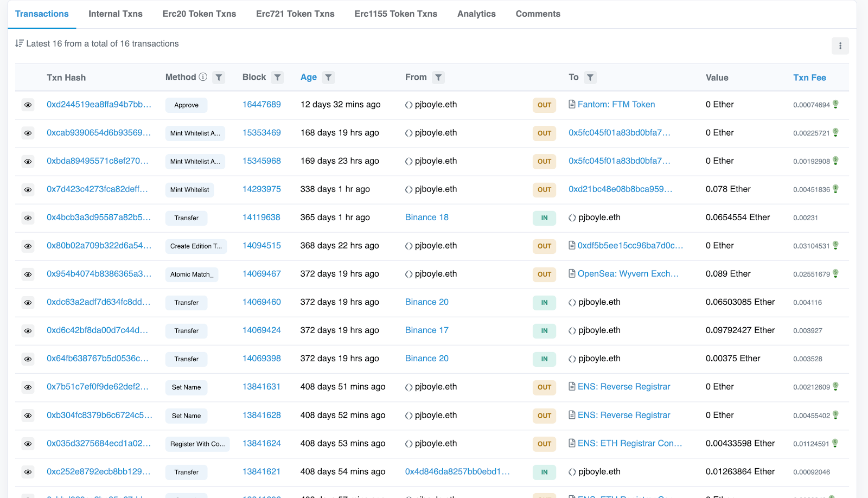
Task: Click gas fee bulb icon for 0.02551679
Action: point(835,273)
